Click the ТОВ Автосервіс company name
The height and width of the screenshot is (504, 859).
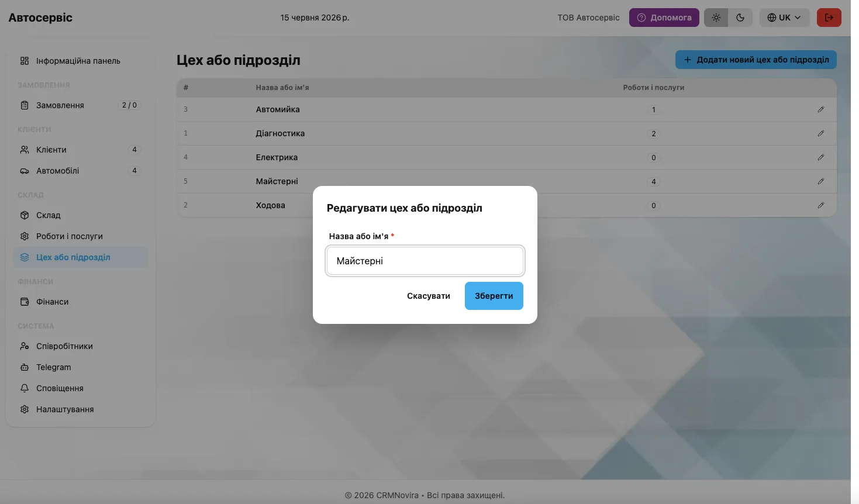coord(588,18)
